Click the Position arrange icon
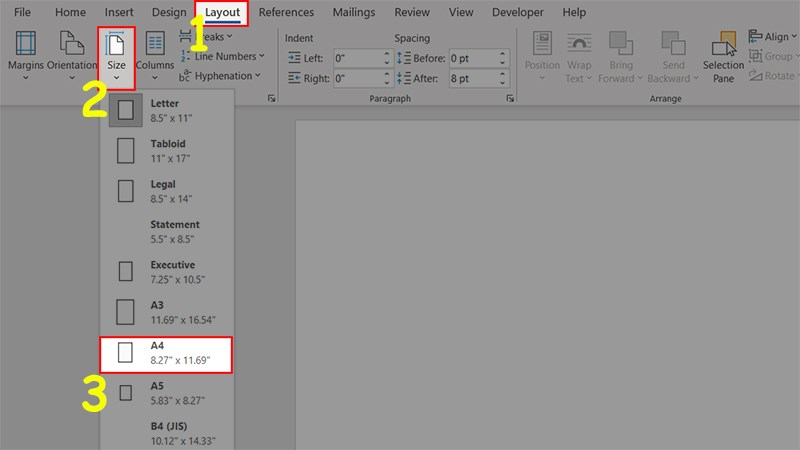The image size is (800, 450). [542, 43]
